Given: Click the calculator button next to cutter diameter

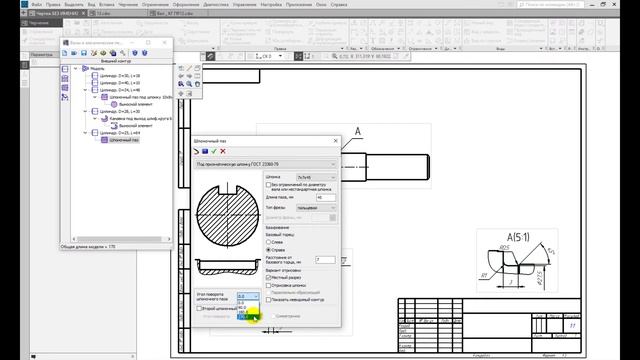Looking at the screenshot, I should (333, 218).
